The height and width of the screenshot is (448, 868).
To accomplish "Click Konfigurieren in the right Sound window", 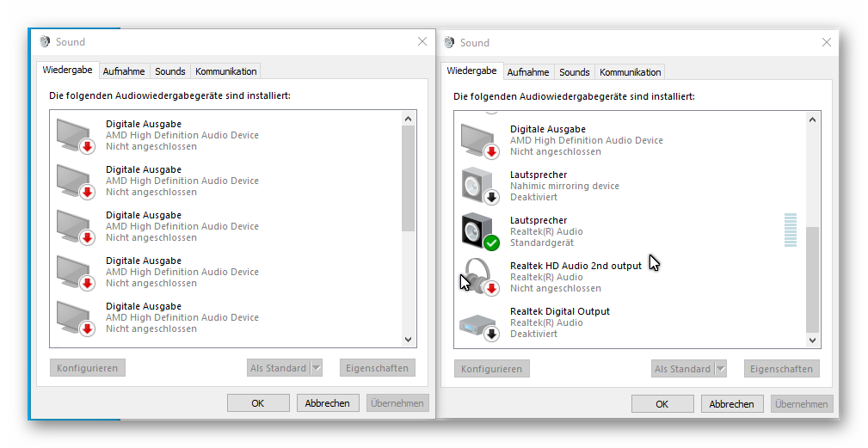I will pyautogui.click(x=491, y=369).
